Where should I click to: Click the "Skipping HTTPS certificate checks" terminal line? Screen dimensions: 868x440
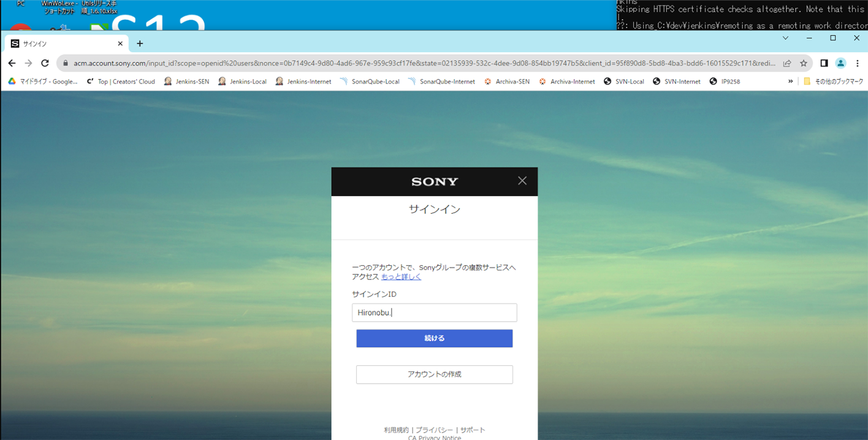tap(741, 9)
